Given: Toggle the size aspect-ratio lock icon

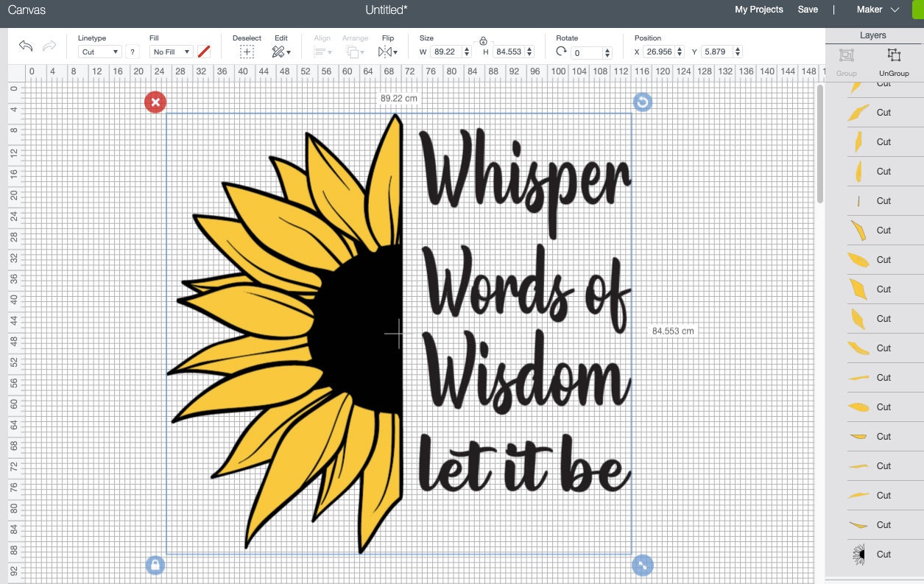Looking at the screenshot, I should pyautogui.click(x=484, y=42).
